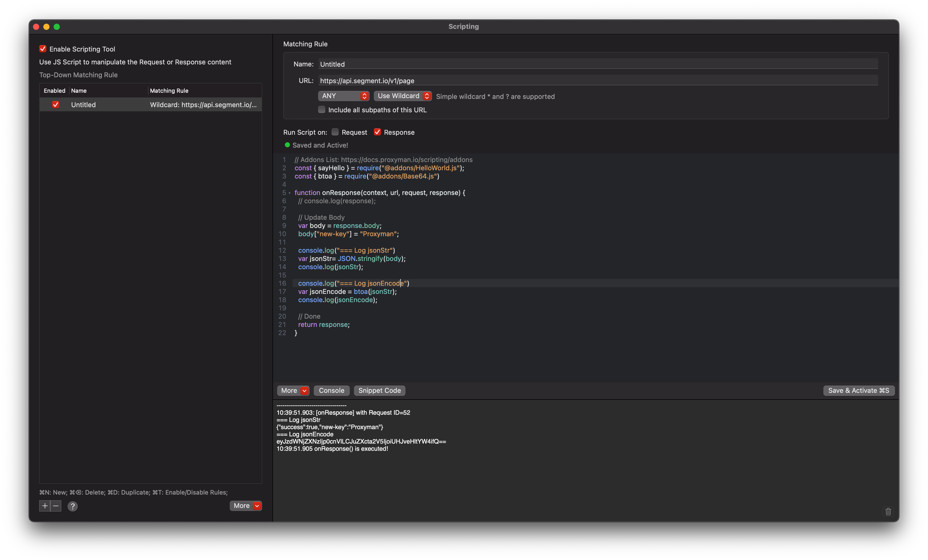
Task: Open the Snippet Code button
Action: (x=379, y=391)
